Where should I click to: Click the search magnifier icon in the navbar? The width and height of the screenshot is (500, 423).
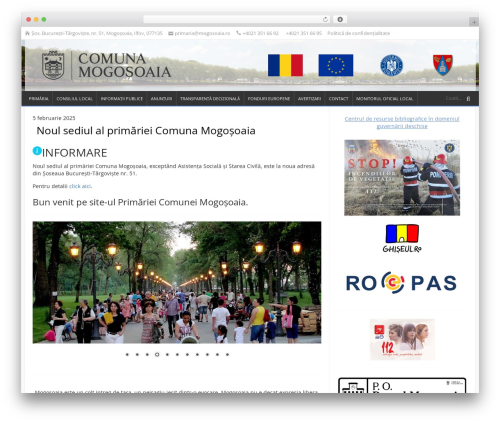pyautogui.click(x=468, y=99)
